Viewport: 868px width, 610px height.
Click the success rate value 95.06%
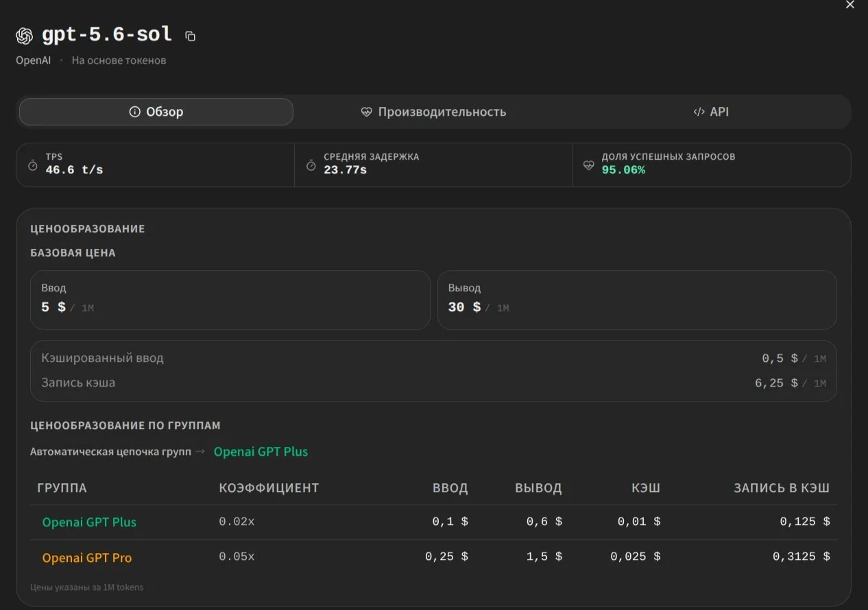[x=623, y=170]
